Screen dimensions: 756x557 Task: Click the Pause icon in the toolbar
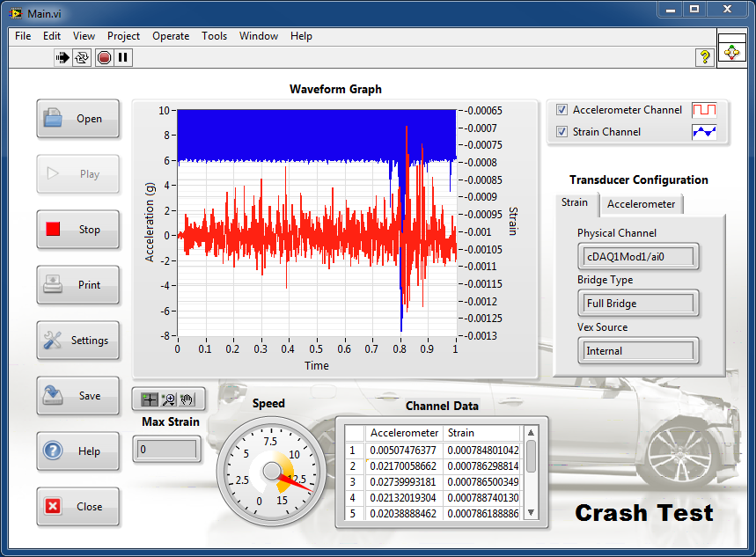tap(123, 58)
